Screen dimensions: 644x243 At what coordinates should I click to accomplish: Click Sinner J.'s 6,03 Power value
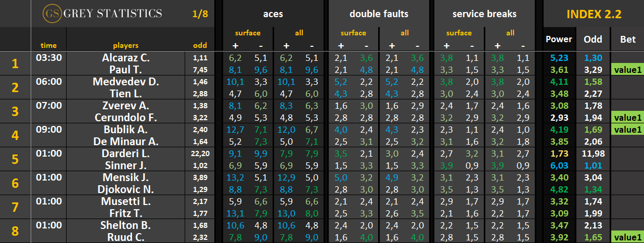pos(559,165)
